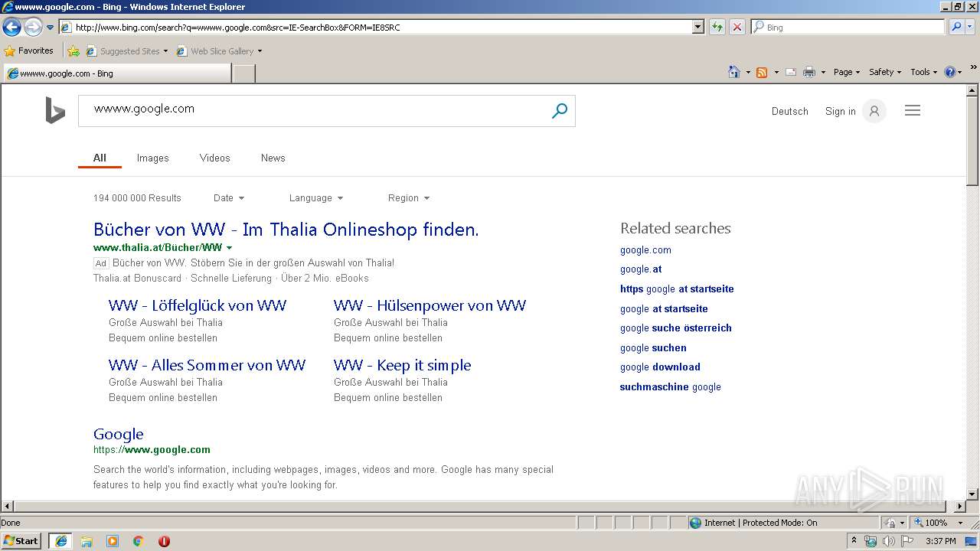Select the Videos search tab
The height and width of the screenshot is (551, 980).
click(x=214, y=158)
